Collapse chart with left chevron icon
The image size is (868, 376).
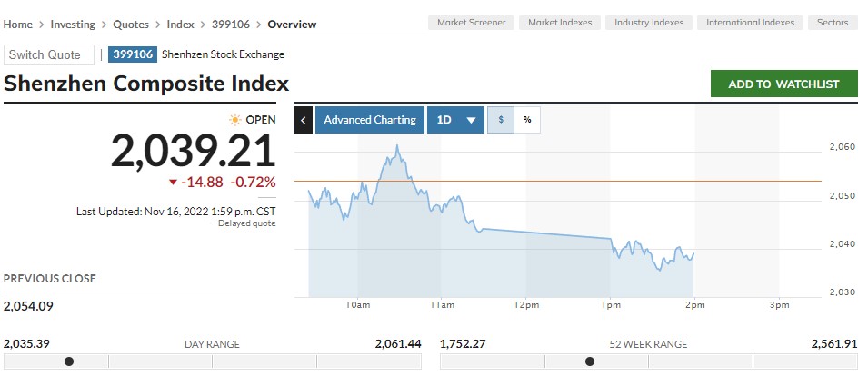pos(304,120)
